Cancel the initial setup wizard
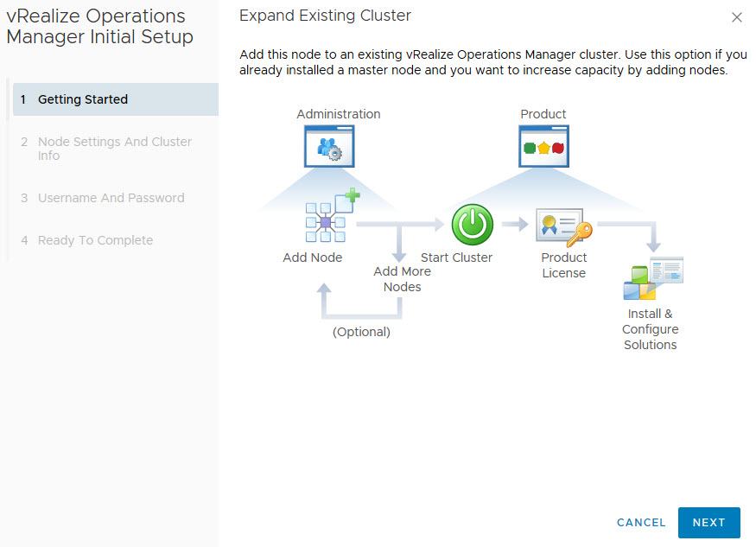Screen dimensions: 756x547 (641, 523)
